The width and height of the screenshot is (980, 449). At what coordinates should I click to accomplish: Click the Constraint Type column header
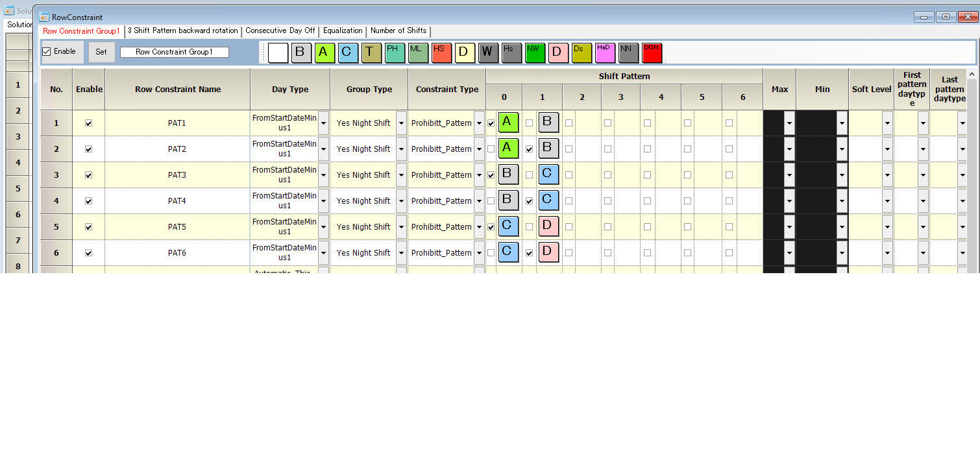pos(447,90)
